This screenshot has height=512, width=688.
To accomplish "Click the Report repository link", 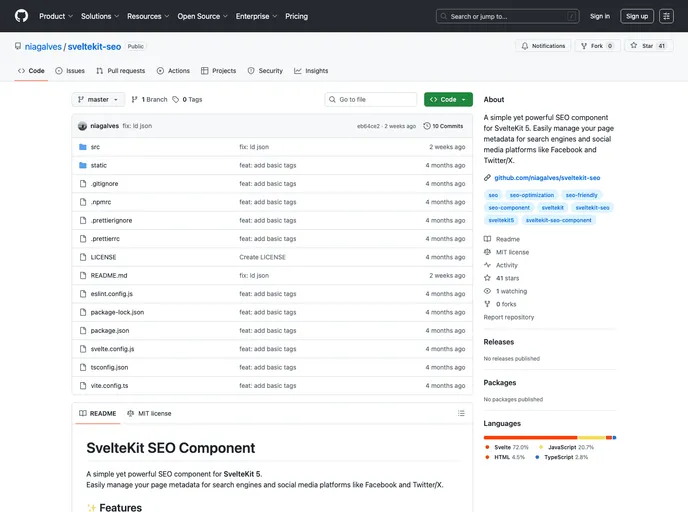I will pyautogui.click(x=509, y=317).
